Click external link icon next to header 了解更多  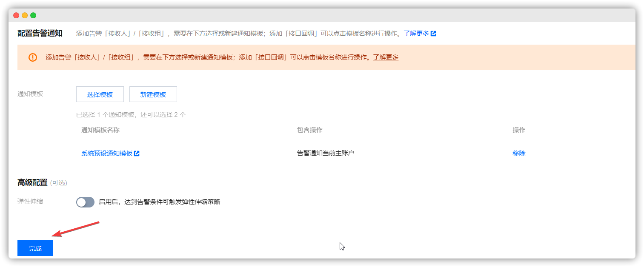[433, 33]
